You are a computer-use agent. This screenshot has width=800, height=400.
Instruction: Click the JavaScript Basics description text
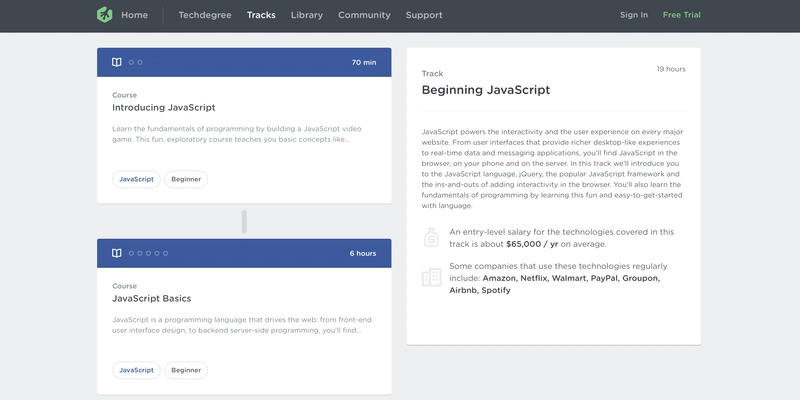point(242,325)
